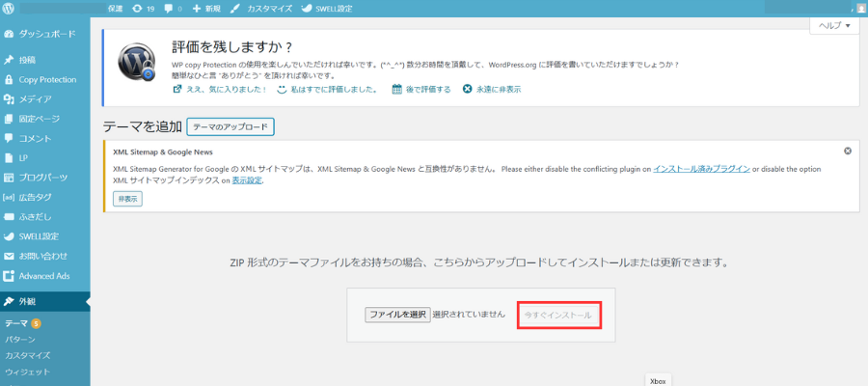Click the テーマのアップロード button
This screenshot has width=868, height=386.
pyautogui.click(x=231, y=126)
